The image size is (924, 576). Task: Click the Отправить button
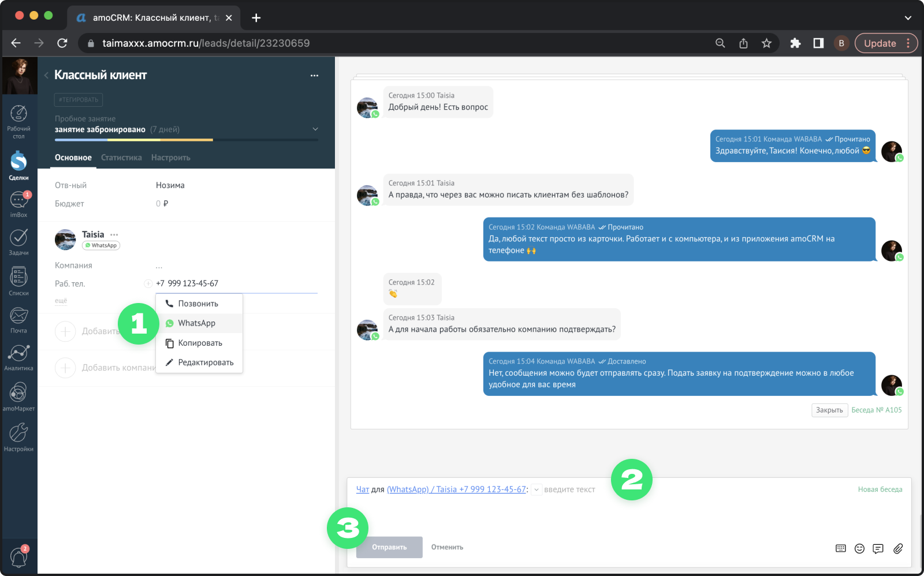[389, 547]
